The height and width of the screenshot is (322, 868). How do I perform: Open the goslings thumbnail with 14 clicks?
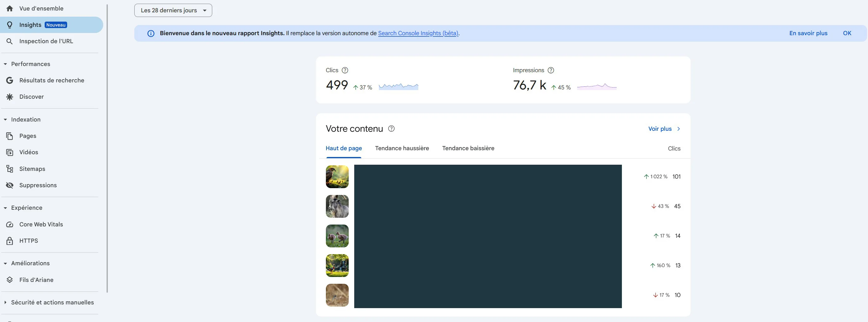tap(337, 236)
